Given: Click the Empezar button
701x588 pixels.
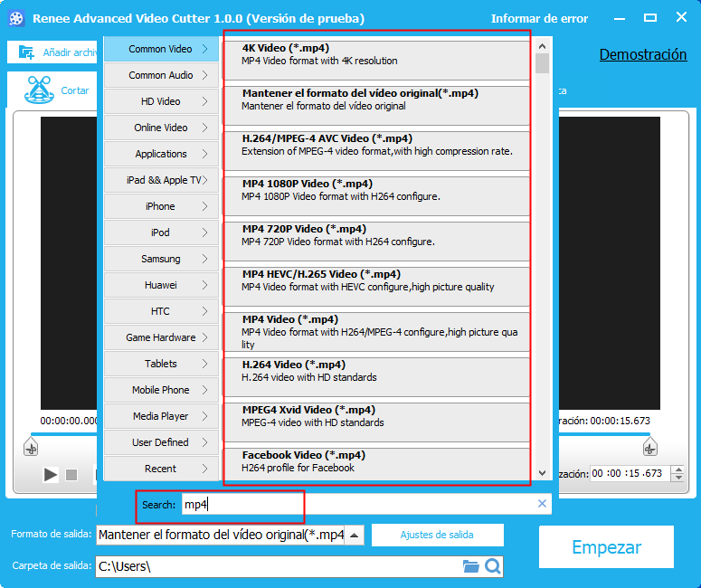Looking at the screenshot, I should coord(606,547).
